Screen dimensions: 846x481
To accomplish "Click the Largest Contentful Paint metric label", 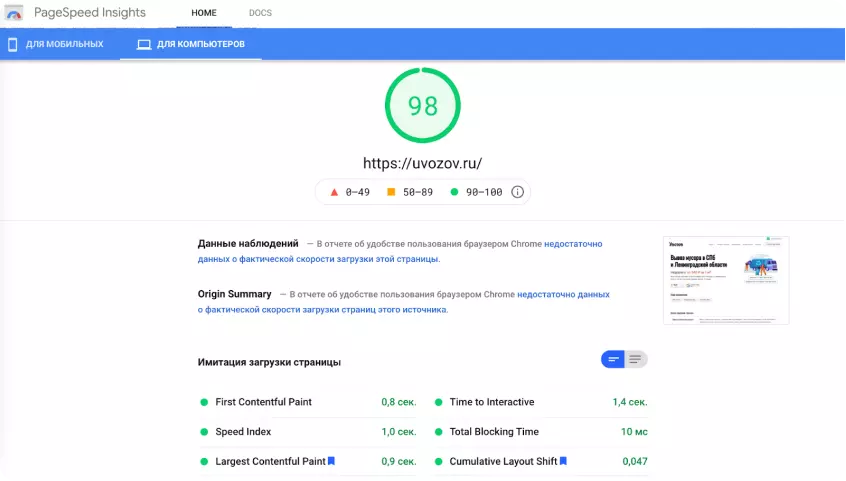I will coord(270,461).
